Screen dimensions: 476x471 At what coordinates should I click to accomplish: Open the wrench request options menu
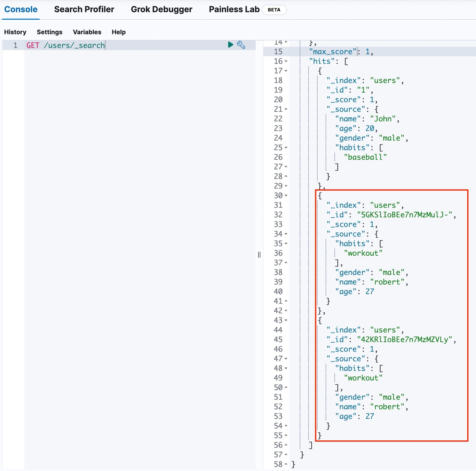241,45
